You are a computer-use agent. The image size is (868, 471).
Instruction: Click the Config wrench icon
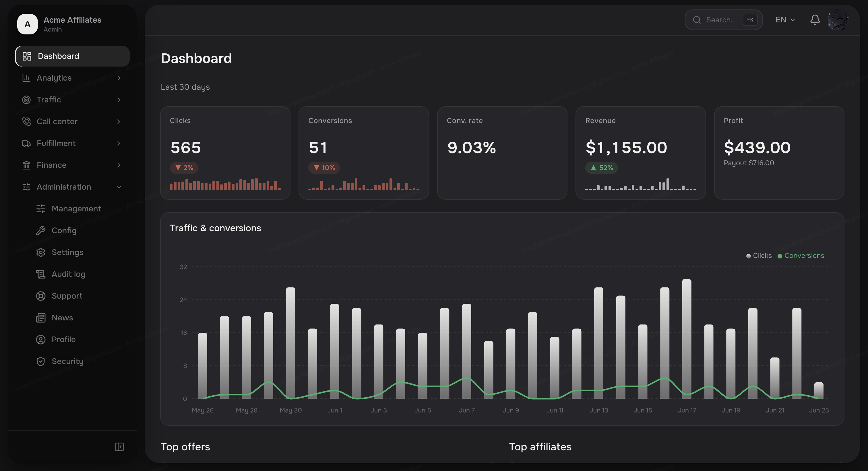click(x=41, y=230)
